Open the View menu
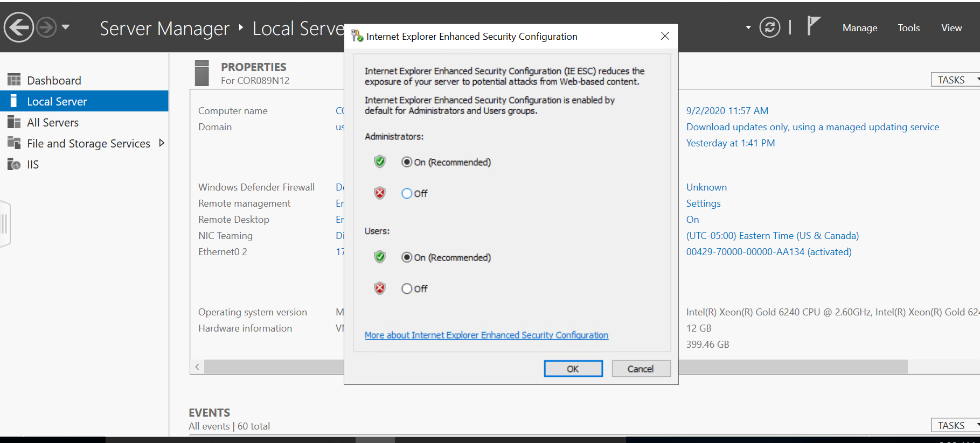Screen dimensions: 980x443 click(951, 28)
